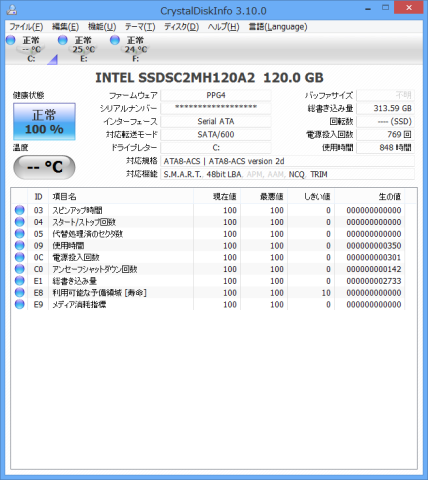
Task: Click the status orb for ID E9 row
Action: coord(20,304)
